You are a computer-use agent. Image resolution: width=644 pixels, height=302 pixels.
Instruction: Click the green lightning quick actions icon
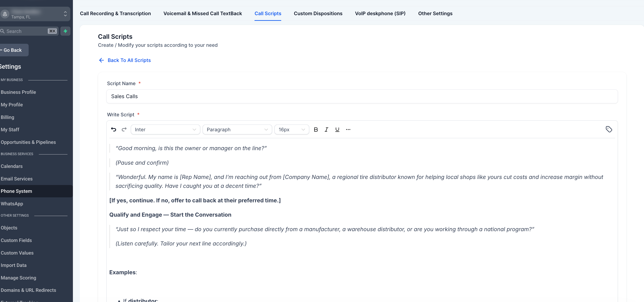point(65,31)
